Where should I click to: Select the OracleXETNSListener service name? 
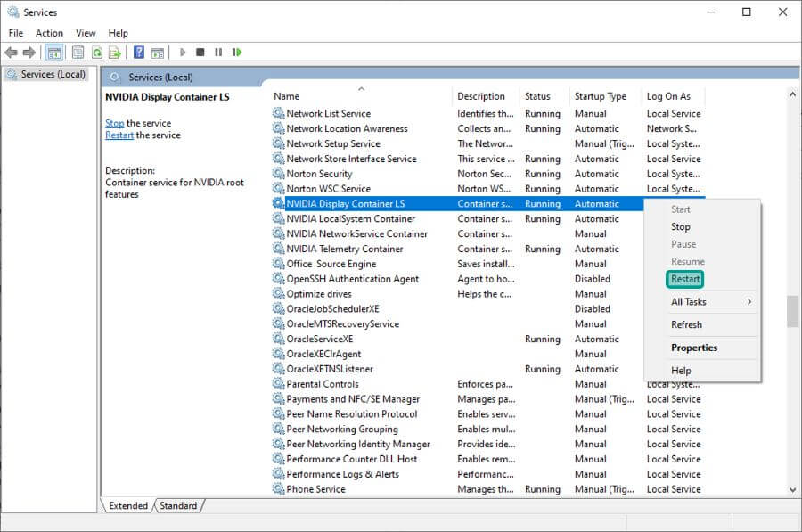click(330, 369)
